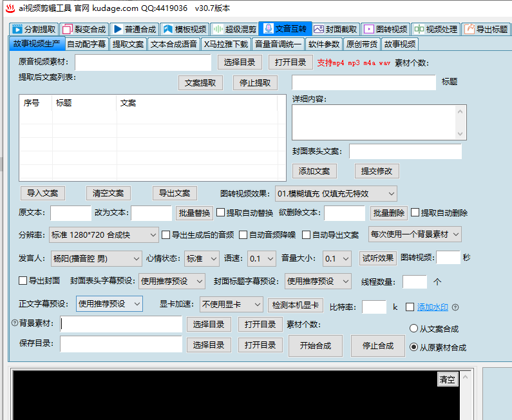Click the app logo in title bar
512x420 pixels.
coord(10,8)
